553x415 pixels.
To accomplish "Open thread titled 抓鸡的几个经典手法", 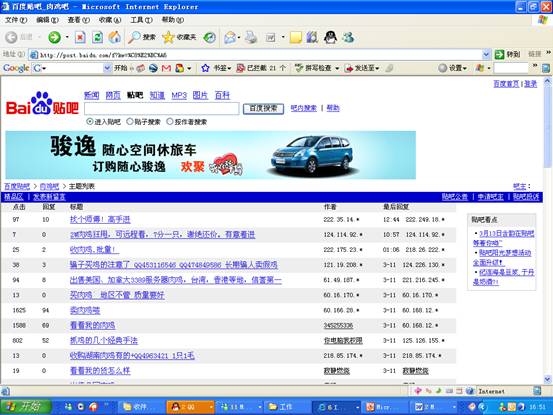I will click(104, 341).
